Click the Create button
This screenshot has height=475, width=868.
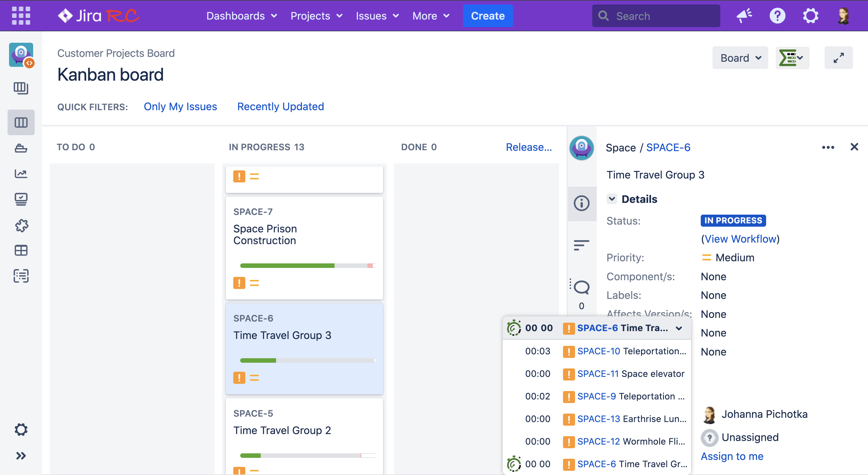coord(487,15)
